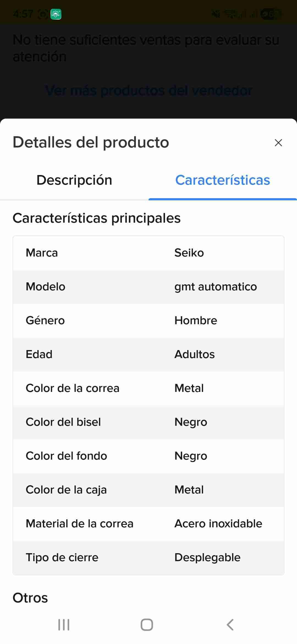This screenshot has width=297, height=644.
Task: Select the Tipo de cierre row
Action: coord(148,558)
